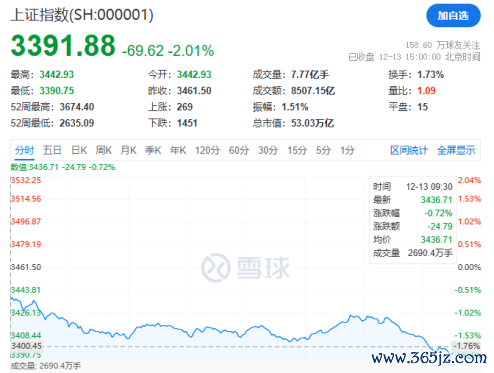
Task: Click the 加自选 button
Action: coord(453,15)
